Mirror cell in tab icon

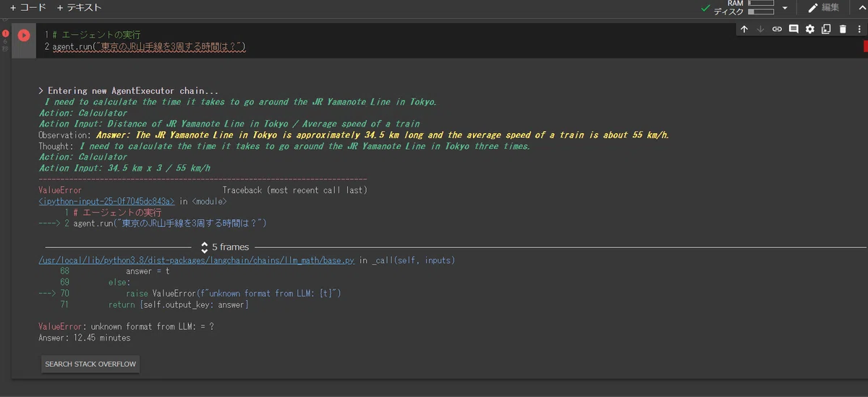point(826,29)
